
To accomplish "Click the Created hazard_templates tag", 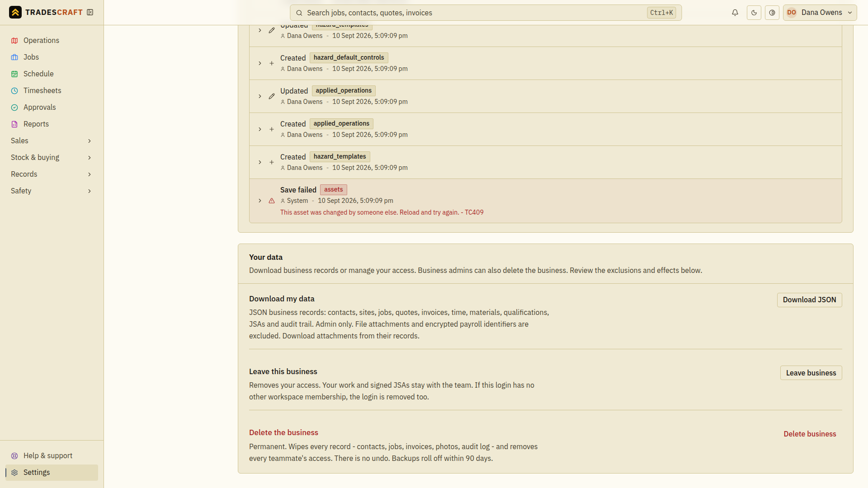I will coord(340,156).
